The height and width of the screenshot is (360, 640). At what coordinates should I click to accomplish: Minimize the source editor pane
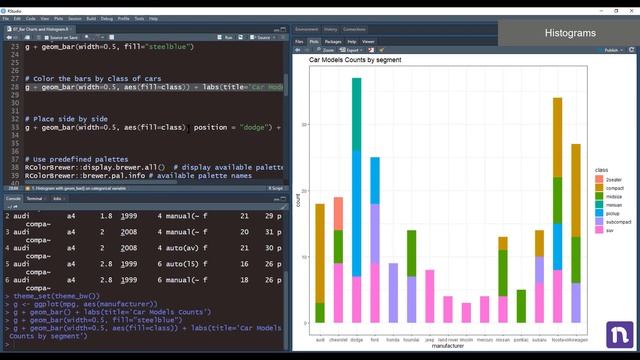click(276, 29)
